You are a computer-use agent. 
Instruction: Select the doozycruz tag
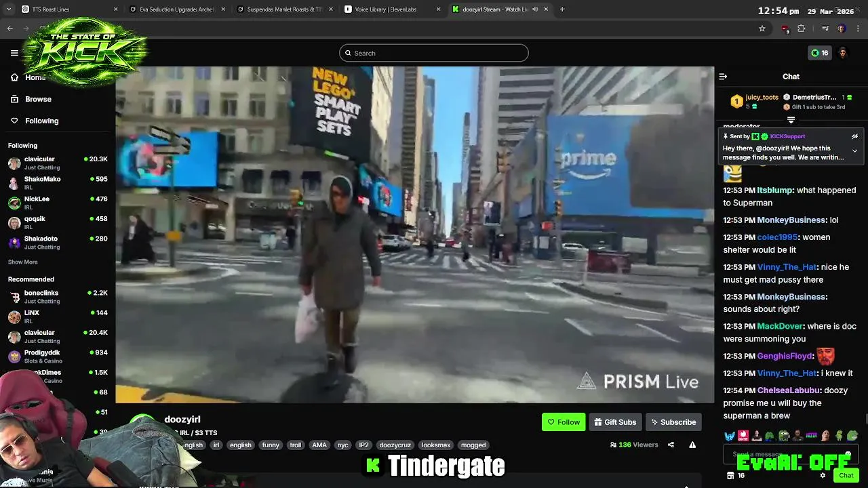click(395, 445)
